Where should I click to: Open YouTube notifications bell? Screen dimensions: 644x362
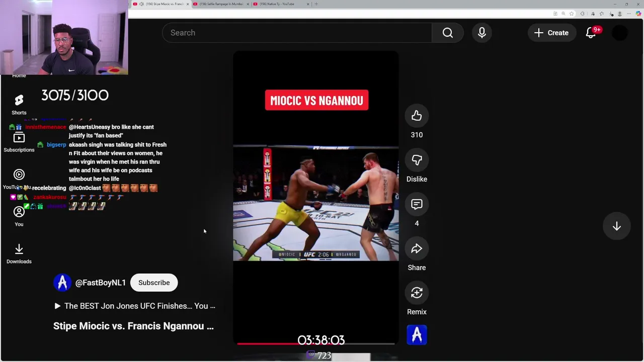[x=591, y=33]
